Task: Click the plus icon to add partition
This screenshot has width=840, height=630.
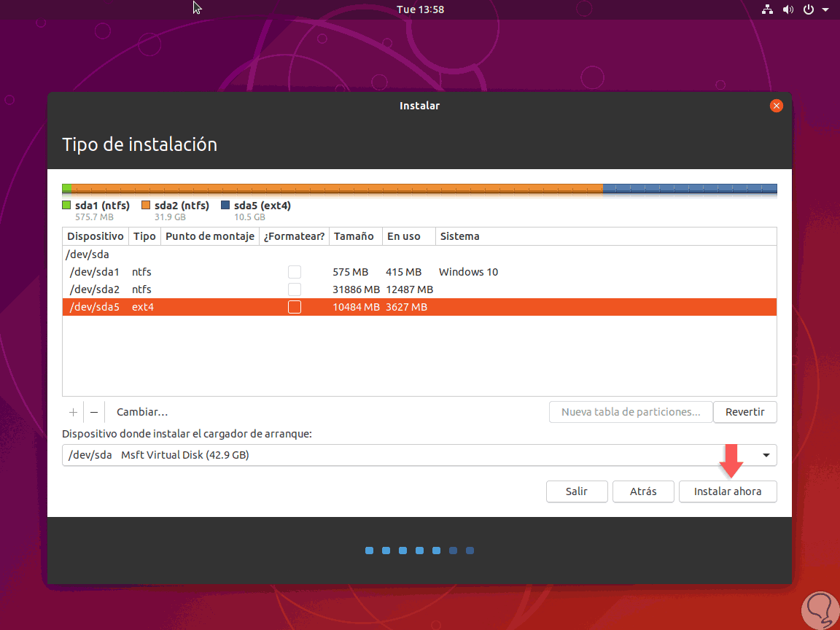Action: click(73, 412)
